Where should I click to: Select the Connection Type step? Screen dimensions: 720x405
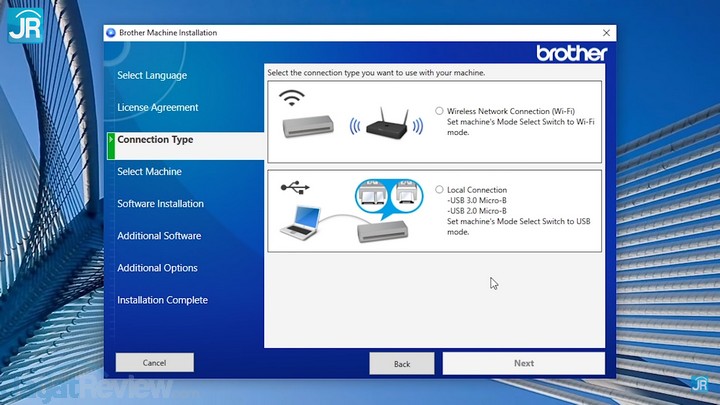click(155, 140)
